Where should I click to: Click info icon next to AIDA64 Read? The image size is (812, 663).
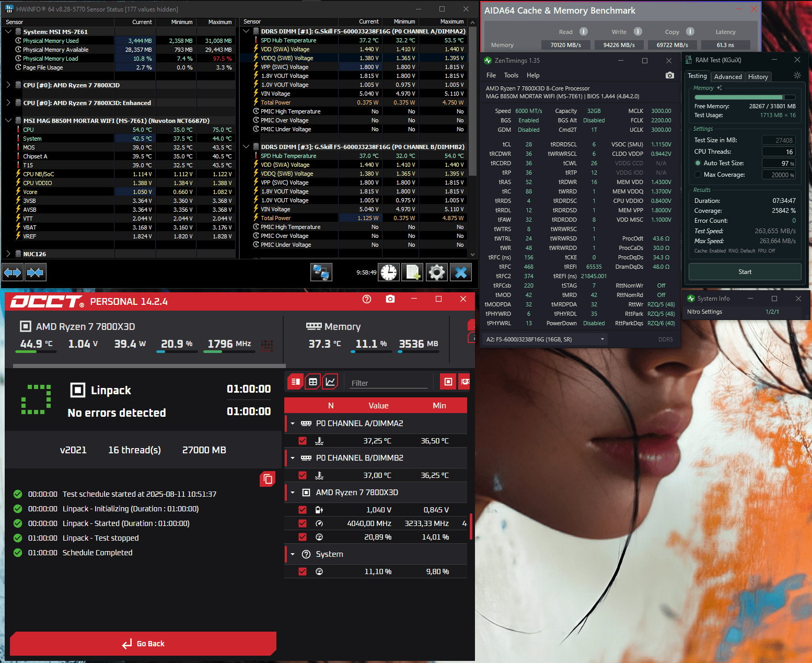[584, 31]
